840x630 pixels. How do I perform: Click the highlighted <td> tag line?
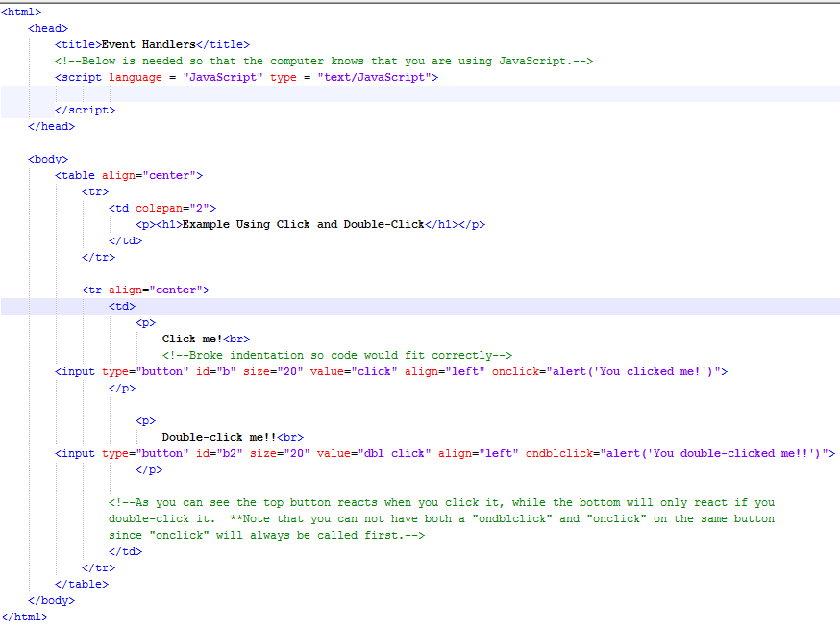420,306
